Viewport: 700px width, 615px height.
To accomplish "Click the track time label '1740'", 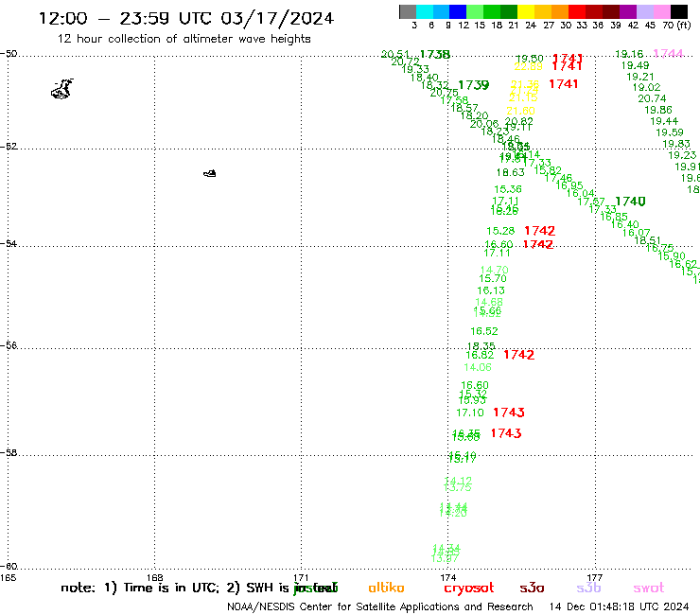I will click(630, 202).
